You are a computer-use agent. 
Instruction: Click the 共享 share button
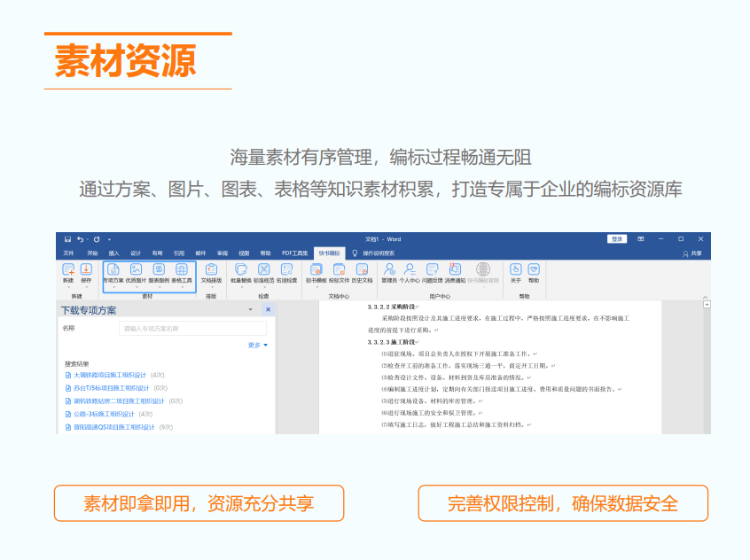(692, 253)
